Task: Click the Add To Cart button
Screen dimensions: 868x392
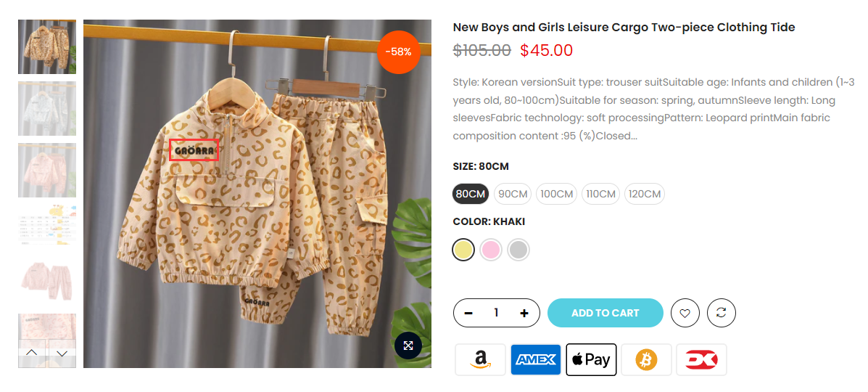Action: pos(605,314)
